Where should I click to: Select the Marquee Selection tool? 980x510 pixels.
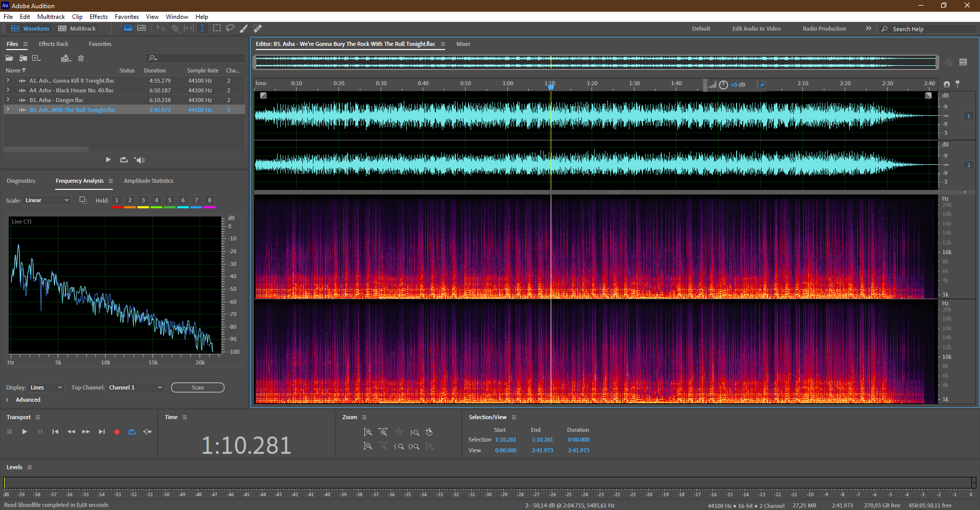tap(217, 29)
